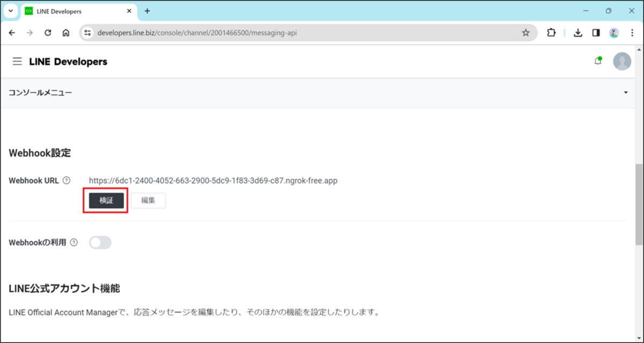This screenshot has width=644, height=343.
Task: Show help for Webhookの利用
Action: [x=74, y=243]
